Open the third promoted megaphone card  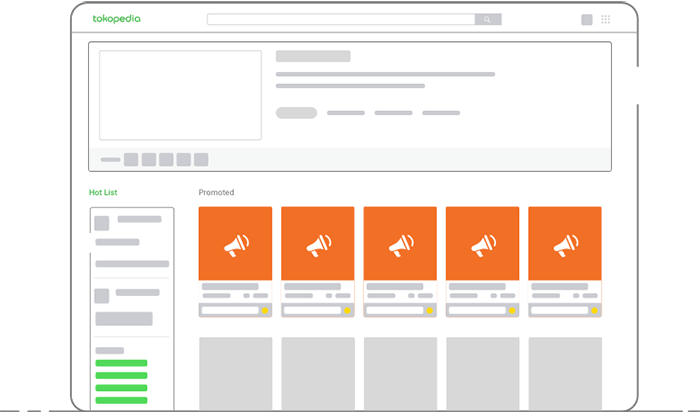[x=400, y=244]
